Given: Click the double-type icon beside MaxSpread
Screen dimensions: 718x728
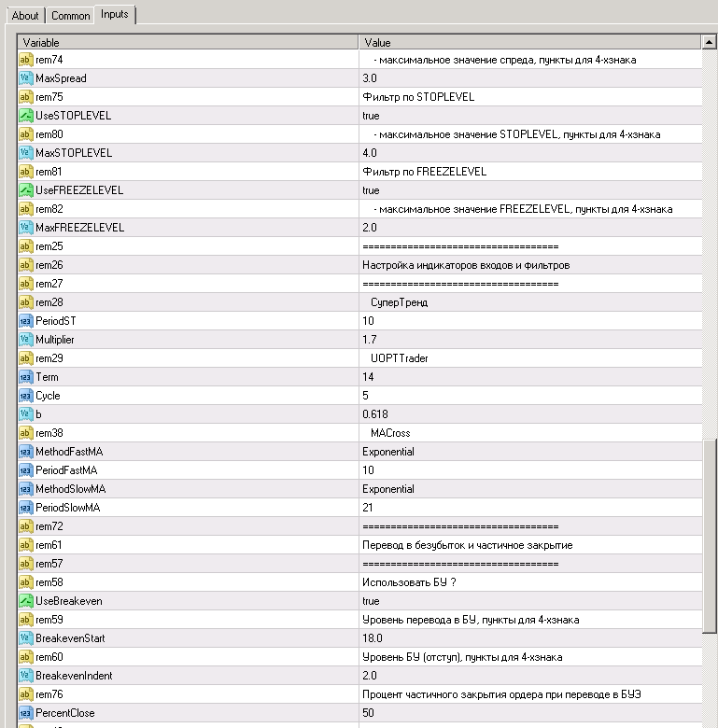Looking at the screenshot, I should pos(26,78).
